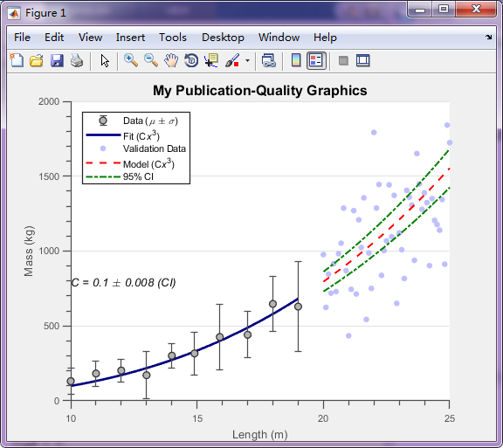This screenshot has height=448, width=503.
Task: Close the Figure 1 window
Action: (476, 9)
